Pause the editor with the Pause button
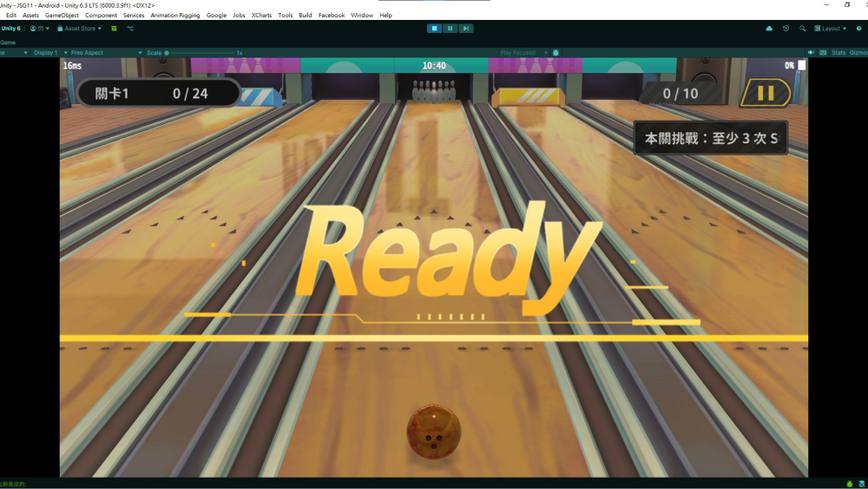This screenshot has width=868, height=489. pos(450,29)
